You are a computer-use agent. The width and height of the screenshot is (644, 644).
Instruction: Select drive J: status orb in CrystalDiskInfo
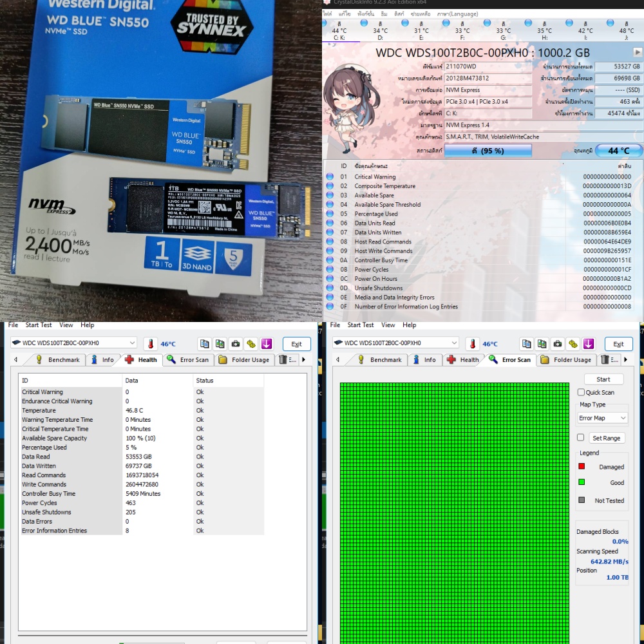coord(611,23)
